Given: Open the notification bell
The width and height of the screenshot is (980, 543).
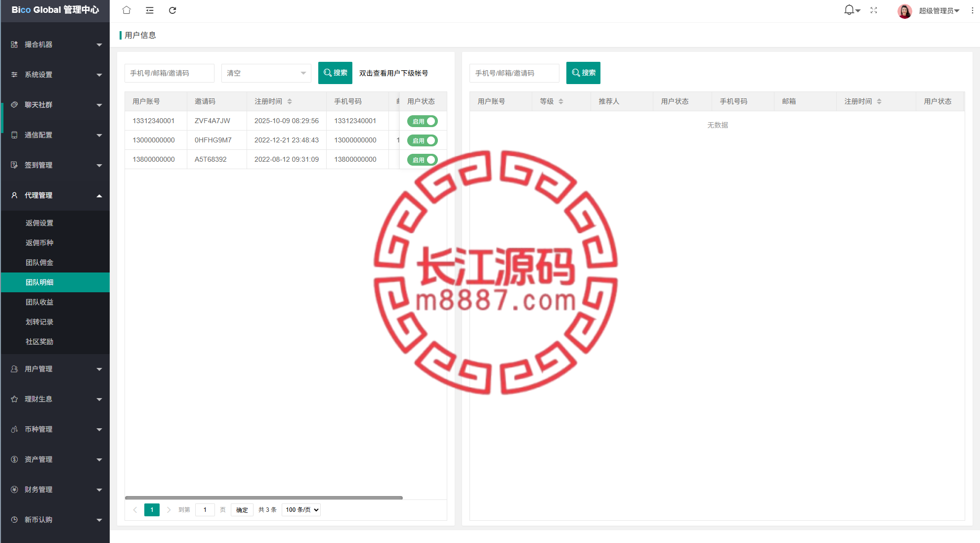Looking at the screenshot, I should 849,10.
